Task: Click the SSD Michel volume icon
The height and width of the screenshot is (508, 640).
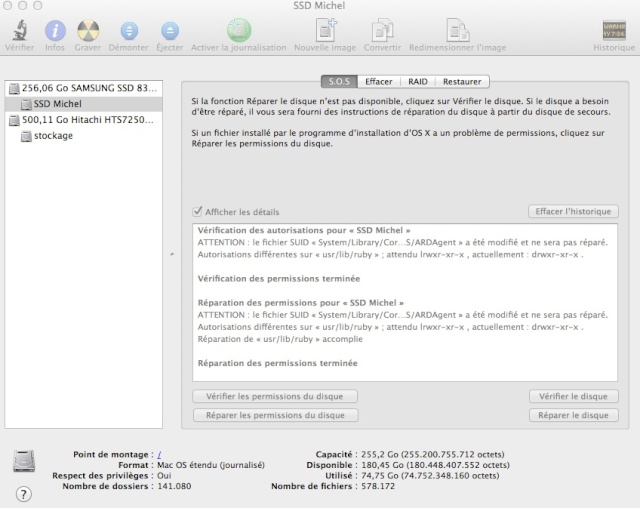Action: coord(26,104)
